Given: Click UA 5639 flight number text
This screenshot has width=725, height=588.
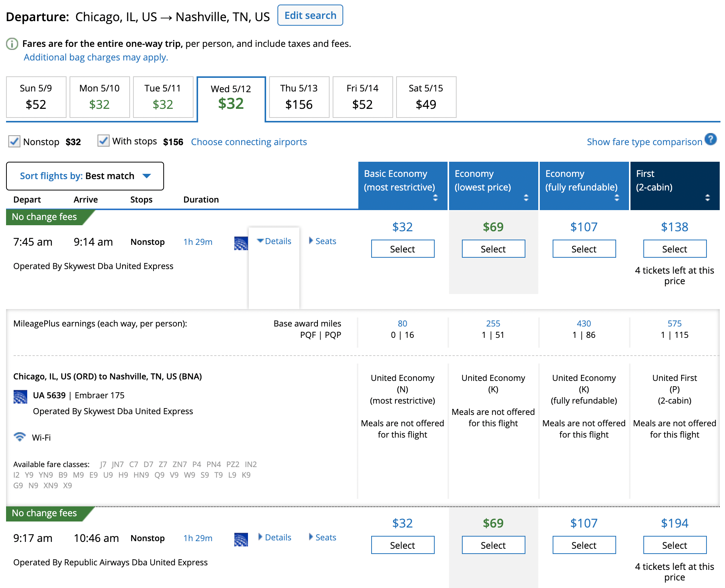Looking at the screenshot, I should (x=49, y=395).
